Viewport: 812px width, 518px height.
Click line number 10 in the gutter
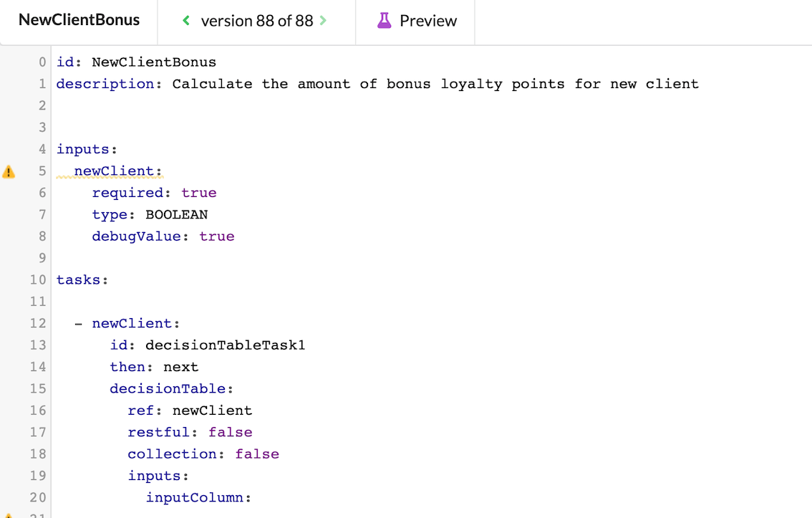coord(38,279)
